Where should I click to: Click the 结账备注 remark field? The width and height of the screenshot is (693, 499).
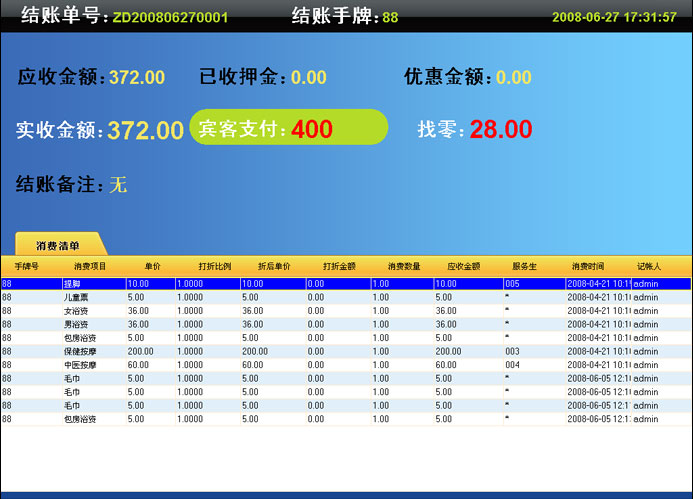tap(119, 185)
